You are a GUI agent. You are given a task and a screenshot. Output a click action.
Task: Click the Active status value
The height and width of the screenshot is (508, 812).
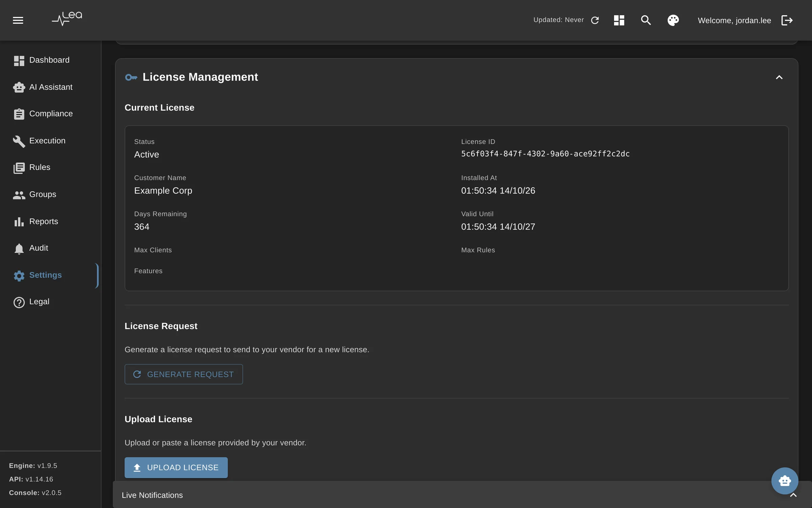146,154
